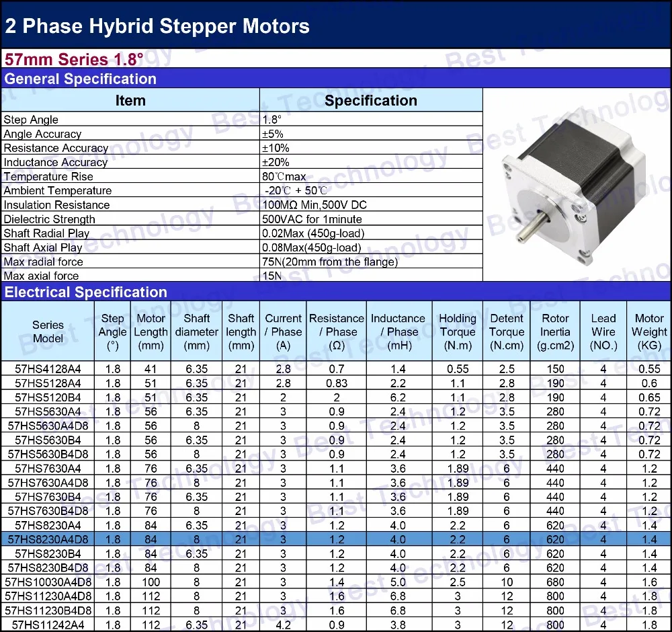Click rotor inertia '680' in 57HS10030A4D8 row
The height and width of the screenshot is (632, 672).
pyautogui.click(x=556, y=582)
